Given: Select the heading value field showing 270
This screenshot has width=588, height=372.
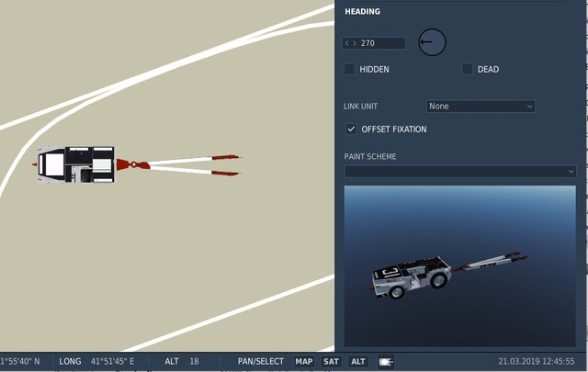Looking at the screenshot, I should pyautogui.click(x=374, y=43).
